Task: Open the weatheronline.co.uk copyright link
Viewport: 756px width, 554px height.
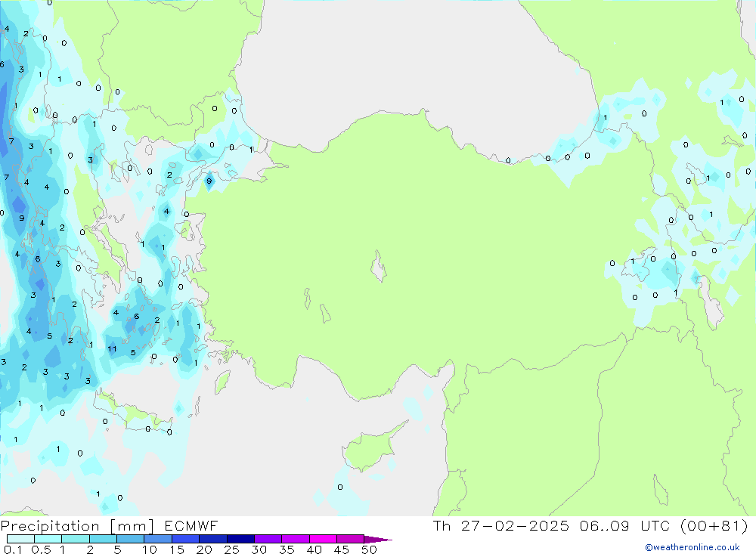Action: 692,547
